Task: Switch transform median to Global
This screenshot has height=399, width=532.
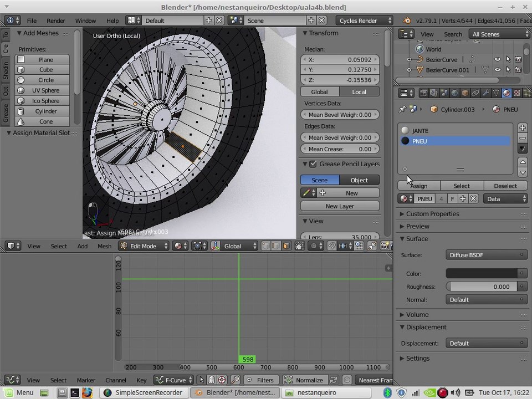Action: (320, 92)
